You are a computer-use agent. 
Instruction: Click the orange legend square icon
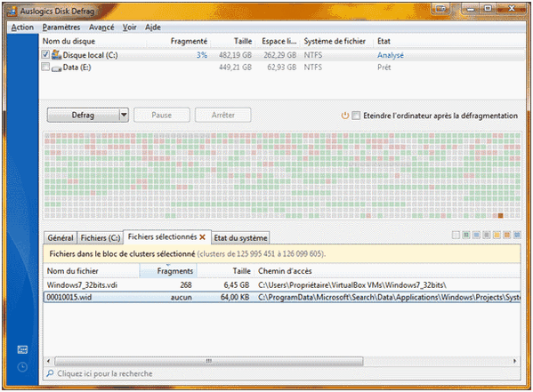(x=507, y=235)
